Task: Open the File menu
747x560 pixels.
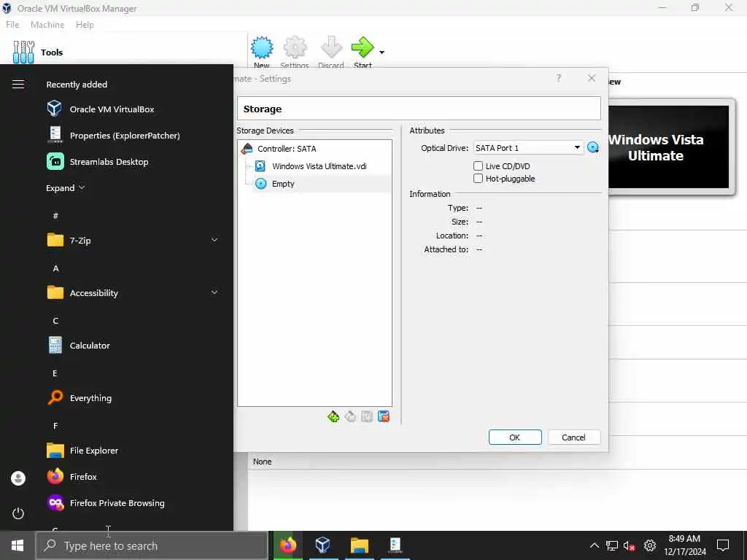Action: tap(12, 24)
